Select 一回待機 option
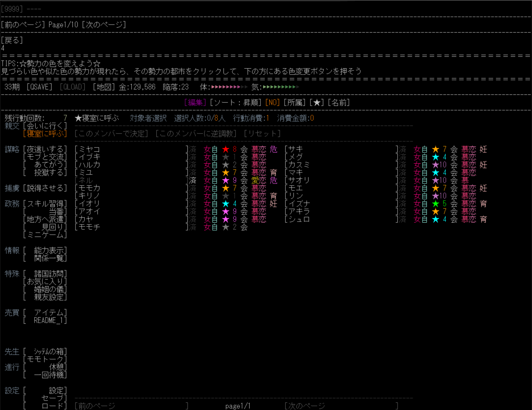Screen dimensions: 532x410 click(45, 375)
